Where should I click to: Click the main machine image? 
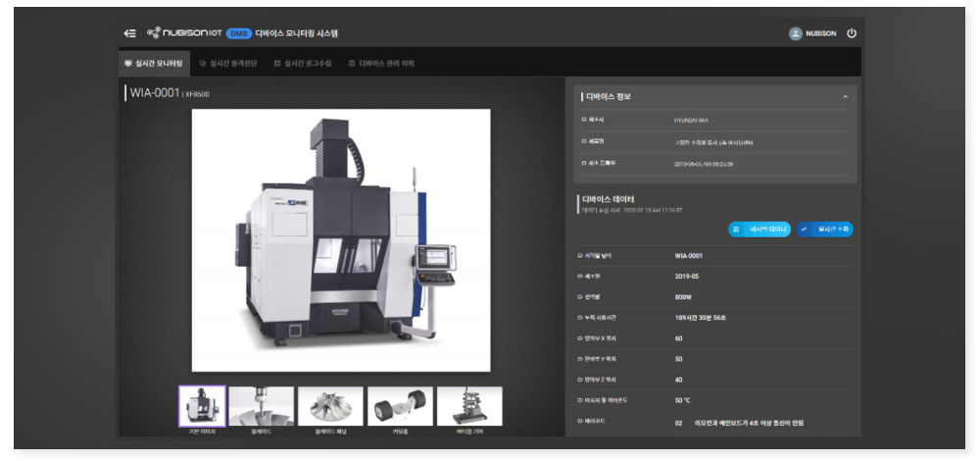pyautogui.click(x=341, y=240)
